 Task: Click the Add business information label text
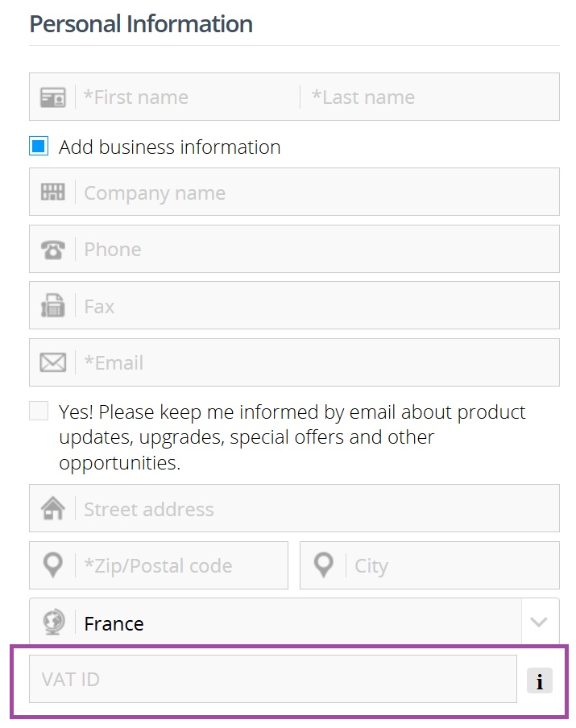coord(169,147)
